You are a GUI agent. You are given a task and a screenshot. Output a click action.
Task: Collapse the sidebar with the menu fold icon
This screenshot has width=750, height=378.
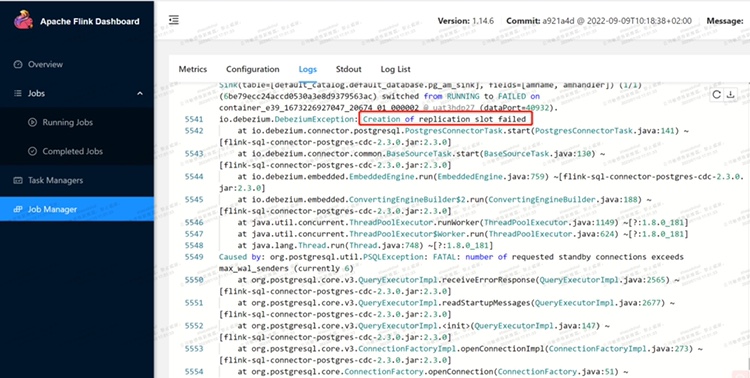click(174, 20)
